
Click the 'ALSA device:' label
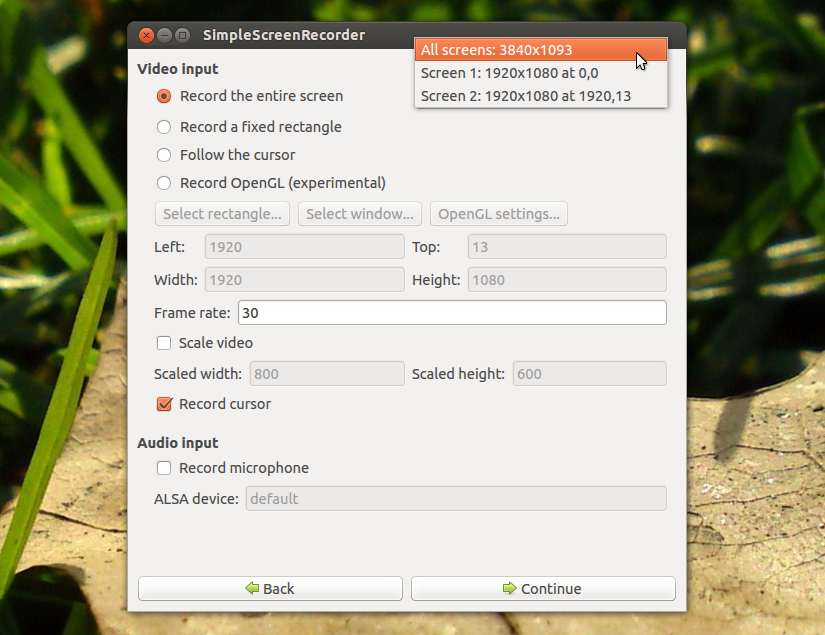[x=196, y=499]
